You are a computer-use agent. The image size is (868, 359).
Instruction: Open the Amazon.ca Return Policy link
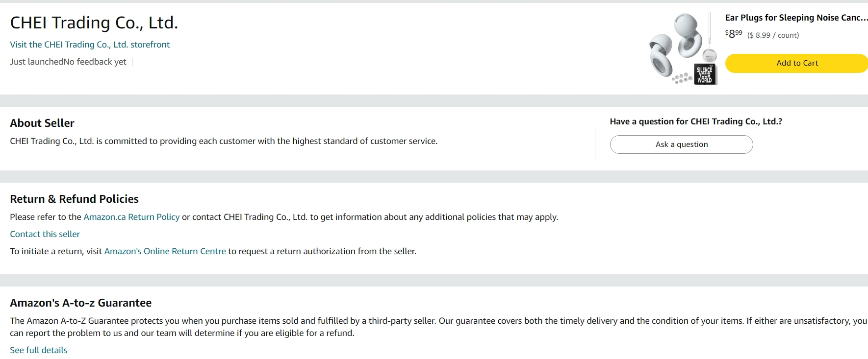[131, 217]
